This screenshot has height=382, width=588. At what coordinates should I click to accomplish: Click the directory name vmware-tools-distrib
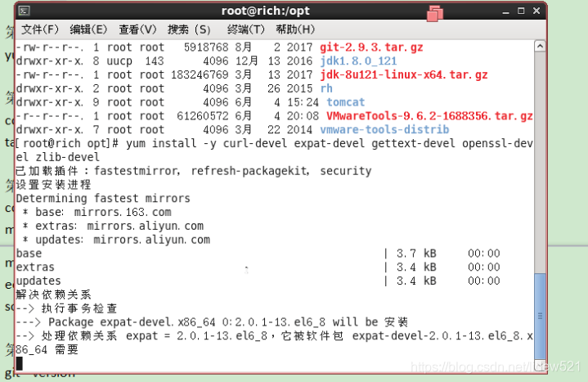(x=384, y=129)
